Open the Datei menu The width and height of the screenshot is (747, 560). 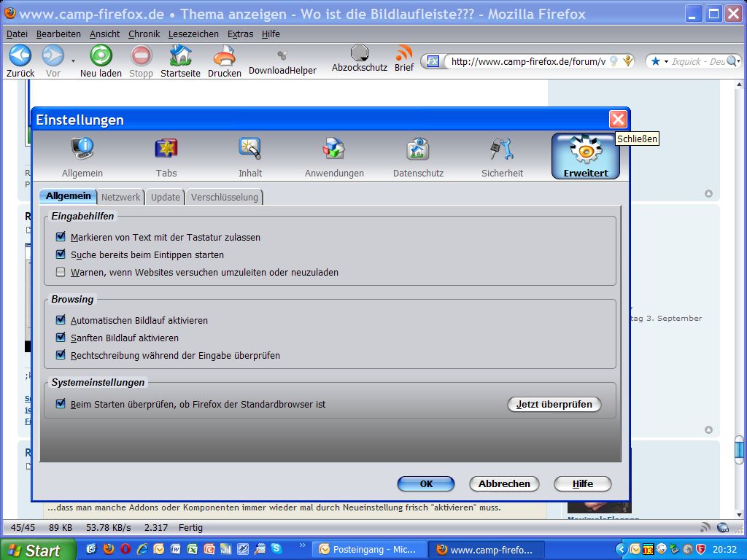[18, 34]
